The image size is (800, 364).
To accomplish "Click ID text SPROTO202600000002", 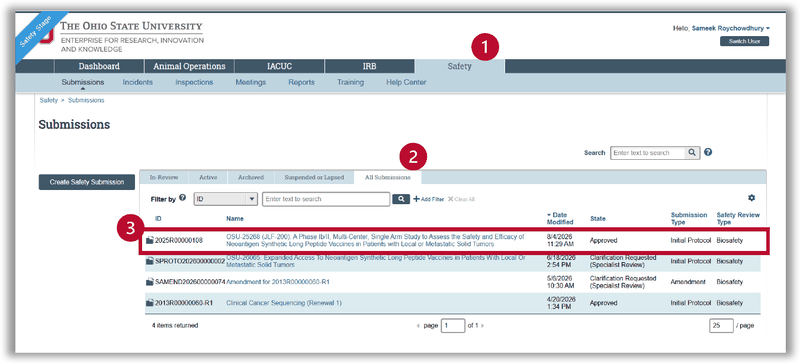I will [190, 261].
